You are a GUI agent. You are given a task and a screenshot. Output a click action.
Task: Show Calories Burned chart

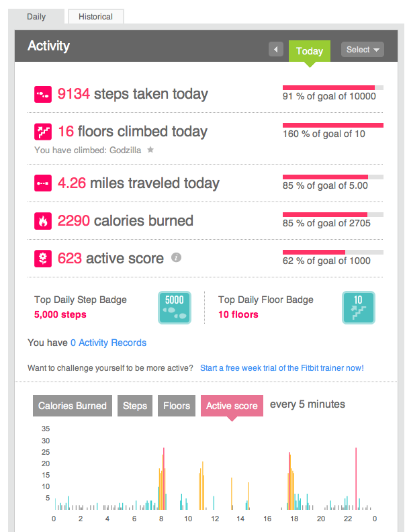pyautogui.click(x=73, y=406)
